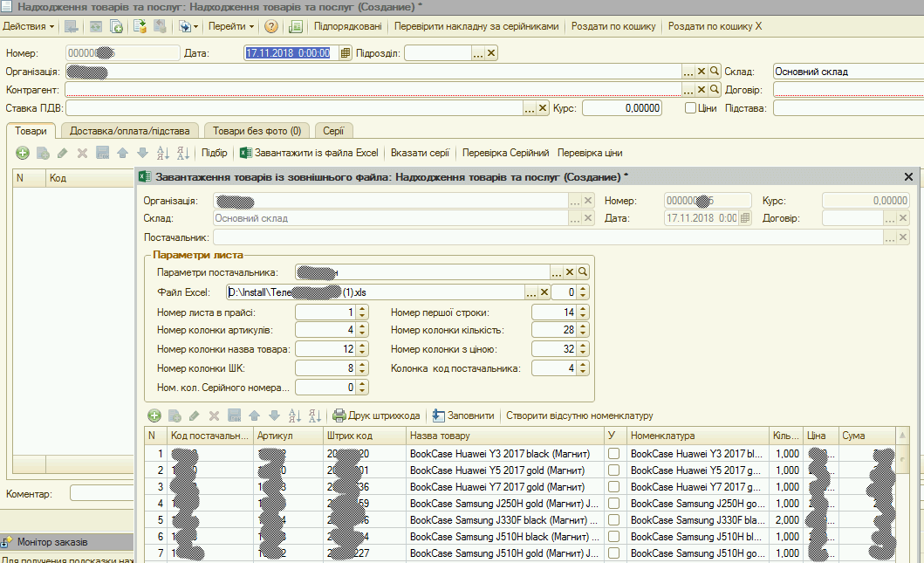
Task: Open selection list for Параметри постачальника
Action: coord(556,272)
